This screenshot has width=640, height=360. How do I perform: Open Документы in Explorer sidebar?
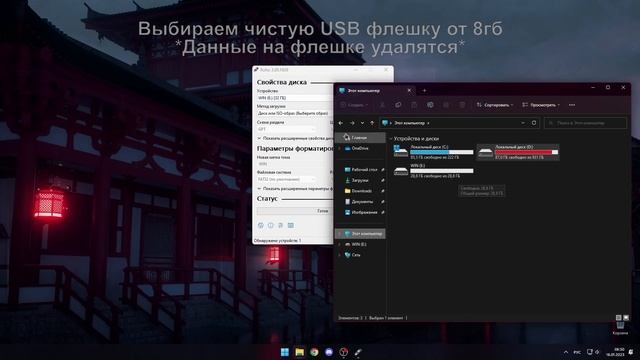361,202
